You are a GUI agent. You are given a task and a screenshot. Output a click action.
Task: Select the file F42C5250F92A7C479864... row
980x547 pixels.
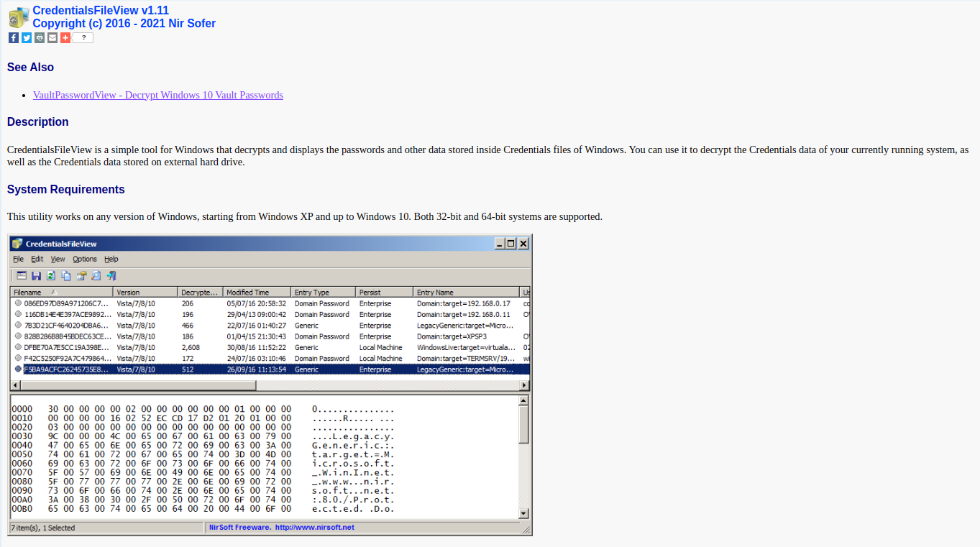[270, 358]
